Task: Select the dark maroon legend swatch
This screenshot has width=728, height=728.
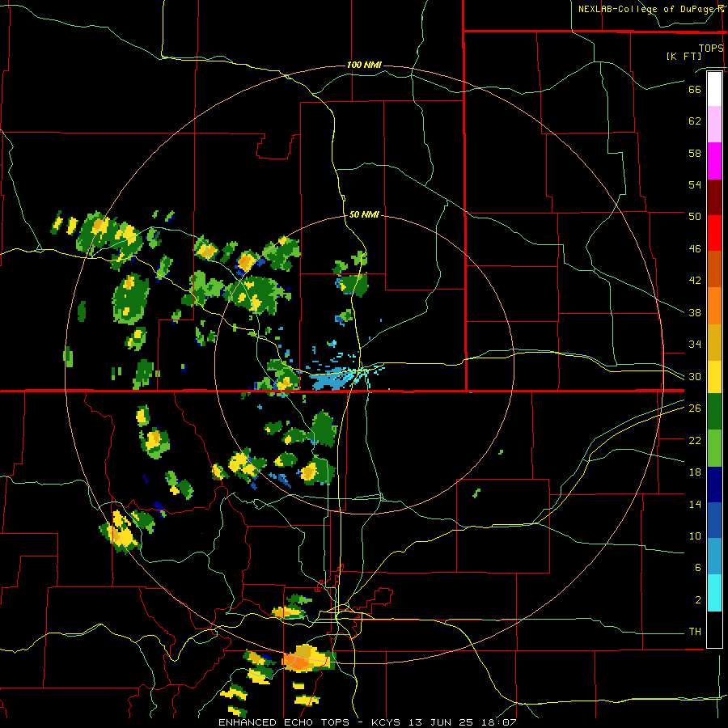Action: coord(714,197)
